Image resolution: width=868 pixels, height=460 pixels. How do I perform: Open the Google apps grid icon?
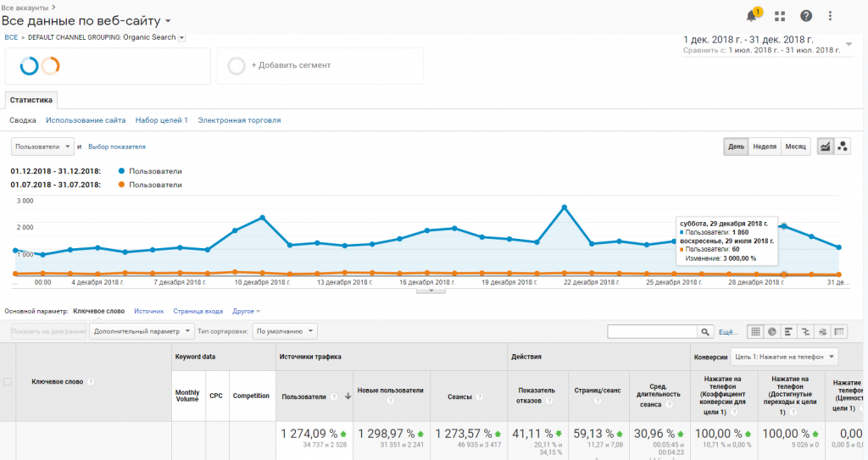(780, 16)
